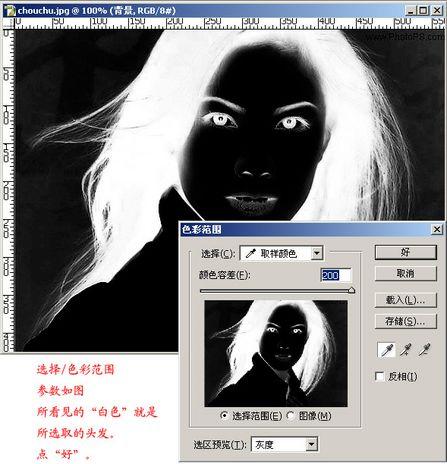
Task: Click the 存储(S)... save button
Action: pyautogui.click(x=405, y=321)
